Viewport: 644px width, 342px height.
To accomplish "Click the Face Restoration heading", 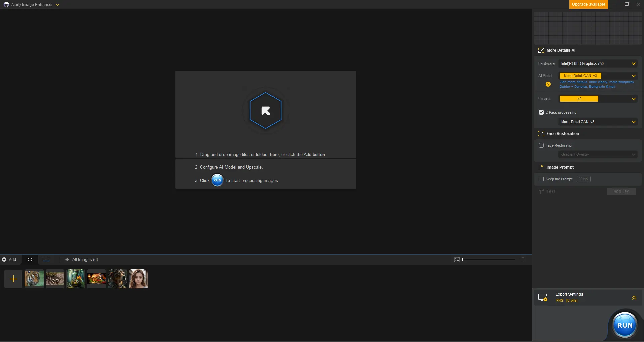I will tap(562, 134).
